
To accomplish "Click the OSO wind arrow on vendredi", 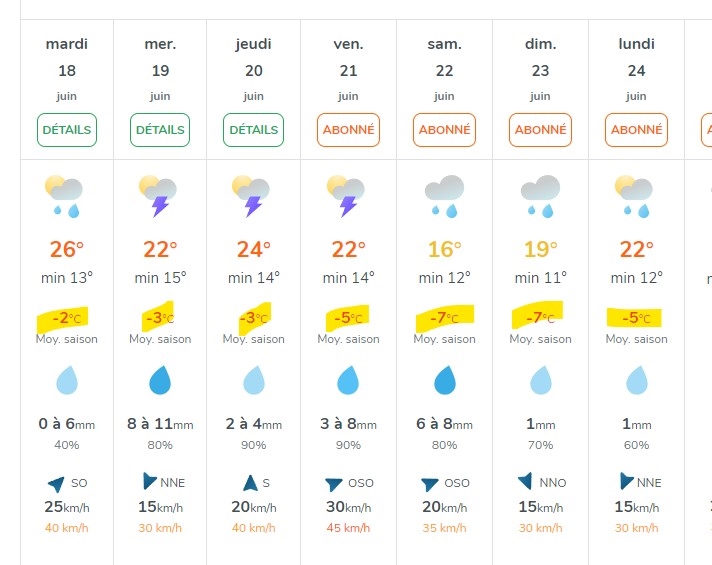I will pos(334,484).
